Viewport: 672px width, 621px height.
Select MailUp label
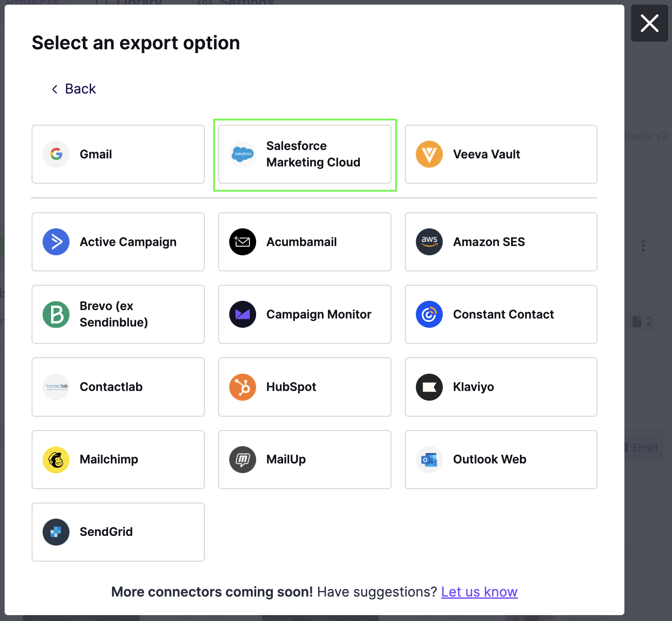[x=286, y=460]
